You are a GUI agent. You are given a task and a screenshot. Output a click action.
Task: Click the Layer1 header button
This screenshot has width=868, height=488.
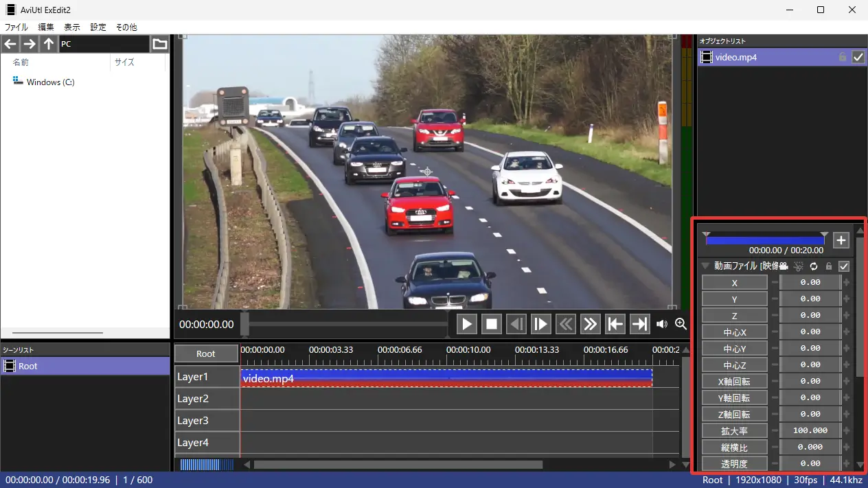pos(207,377)
